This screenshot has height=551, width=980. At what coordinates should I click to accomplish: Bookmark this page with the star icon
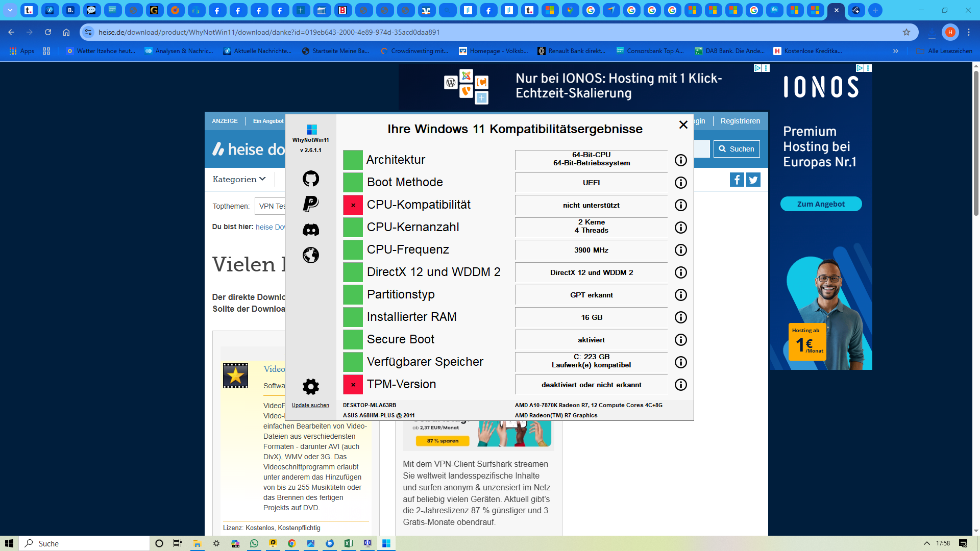click(x=906, y=32)
